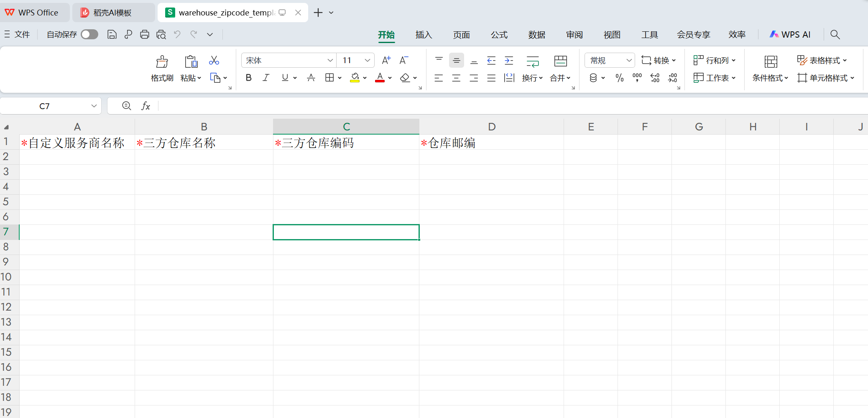868x418 pixels.
Task: Click the Format Painter (格式刷) icon
Action: [x=162, y=68]
